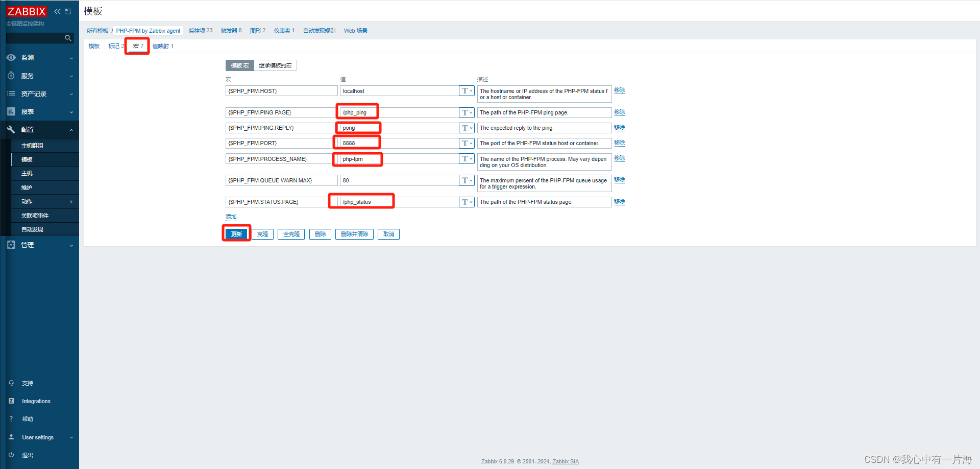Open 主机 in sidebar

click(x=27, y=174)
